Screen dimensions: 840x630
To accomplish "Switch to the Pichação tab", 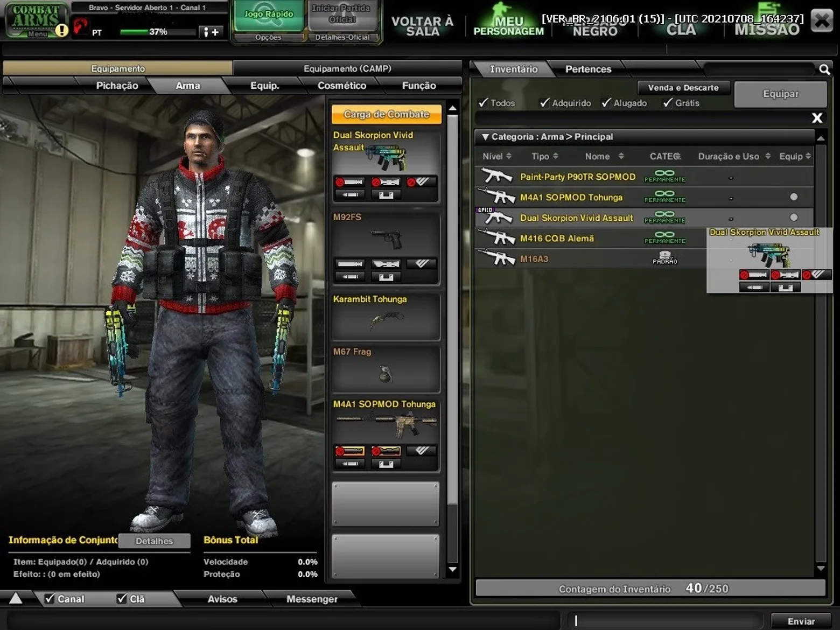I will tap(117, 86).
